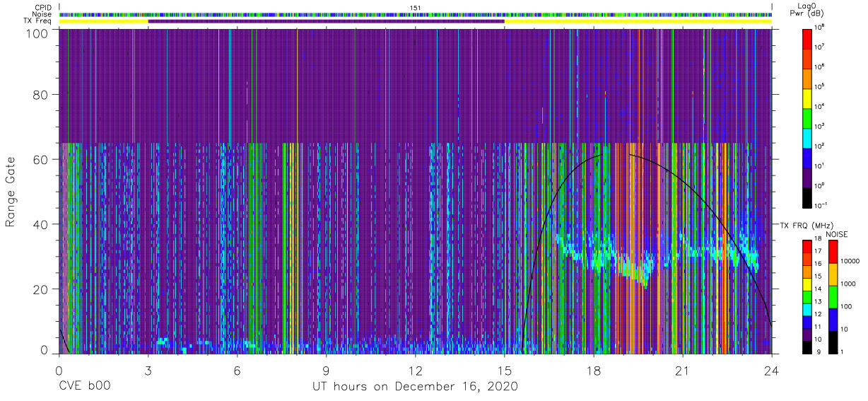Click the multicolored Noise strip above the plot
868x401 pixels.
click(x=416, y=14)
